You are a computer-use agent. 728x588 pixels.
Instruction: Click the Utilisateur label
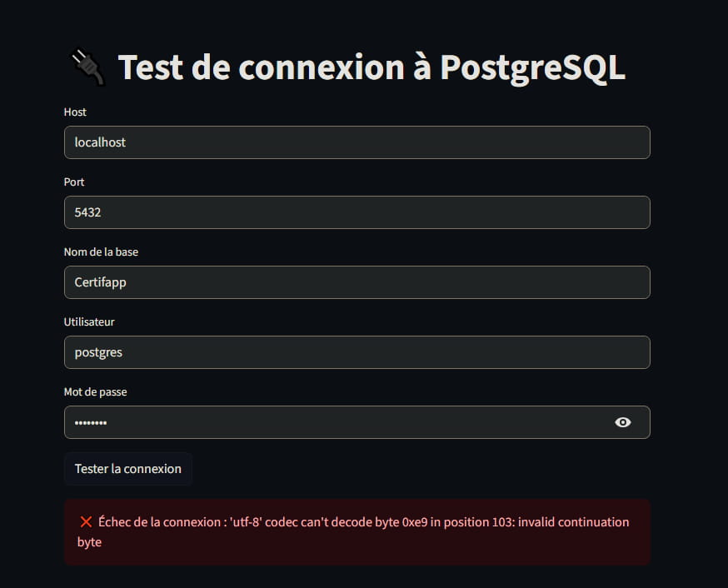(89, 321)
